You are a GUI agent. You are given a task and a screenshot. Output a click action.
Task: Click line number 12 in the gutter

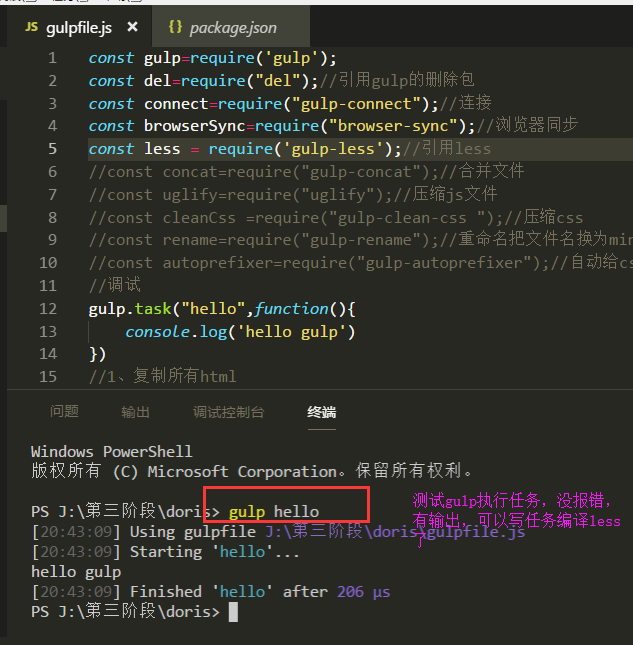point(48,309)
